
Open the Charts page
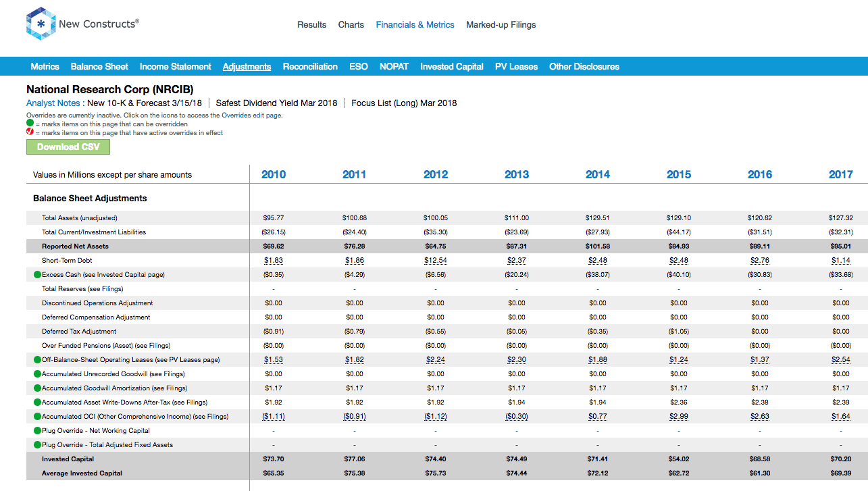point(351,24)
